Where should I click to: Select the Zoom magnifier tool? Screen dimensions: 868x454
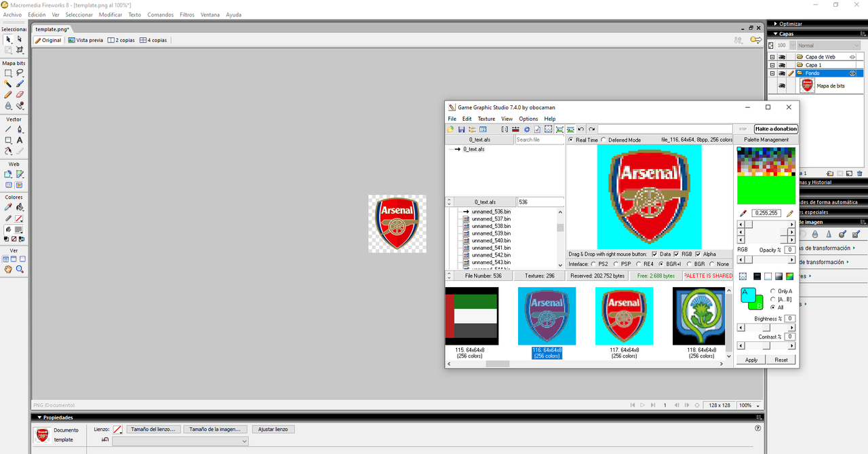[x=20, y=269]
